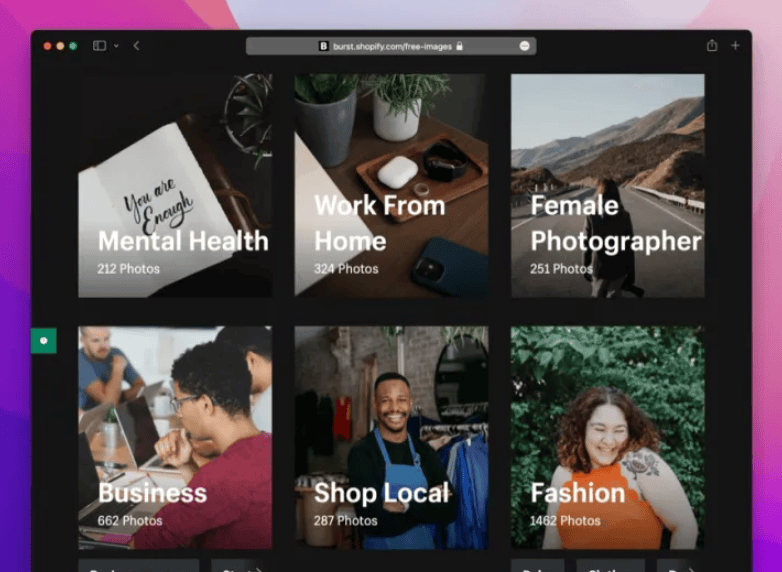This screenshot has width=782, height=572.
Task: Open the Share menu icon
Action: [x=711, y=46]
